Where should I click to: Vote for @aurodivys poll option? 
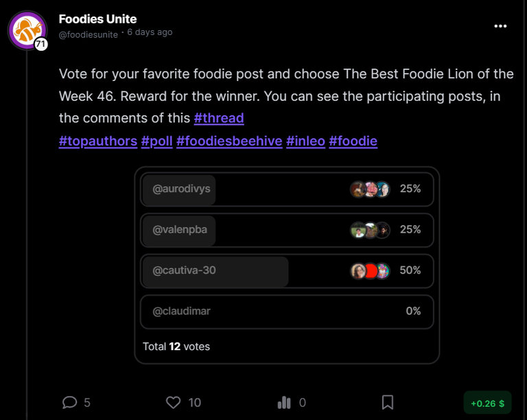(287, 189)
